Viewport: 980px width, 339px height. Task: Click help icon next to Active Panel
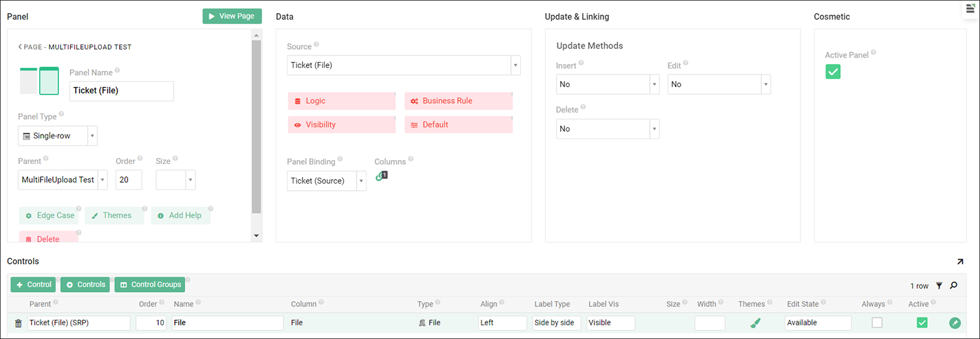[x=874, y=53]
